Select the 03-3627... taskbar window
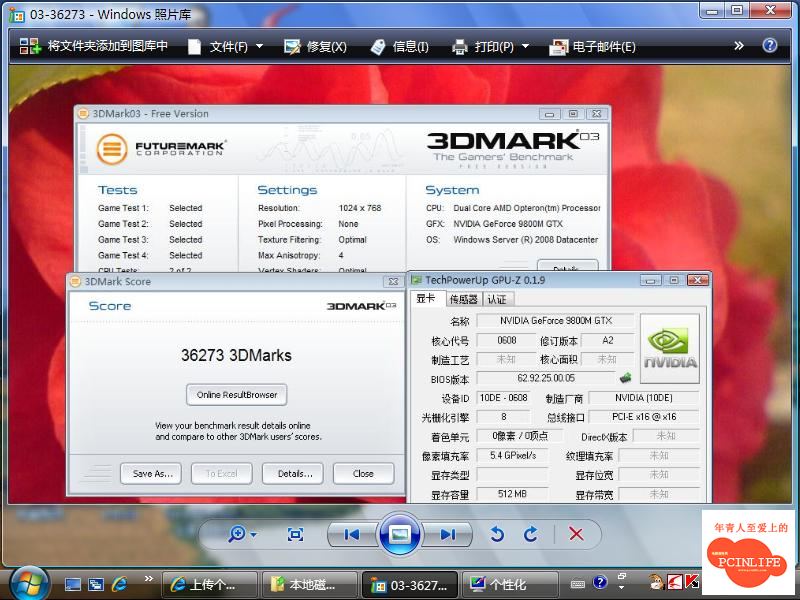Screen dimensions: 800x600 click(409, 585)
